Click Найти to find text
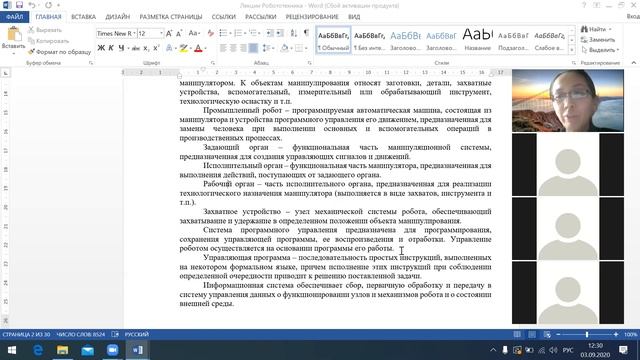Image resolution: width=640 pixels, height=360 pixels. [593, 29]
